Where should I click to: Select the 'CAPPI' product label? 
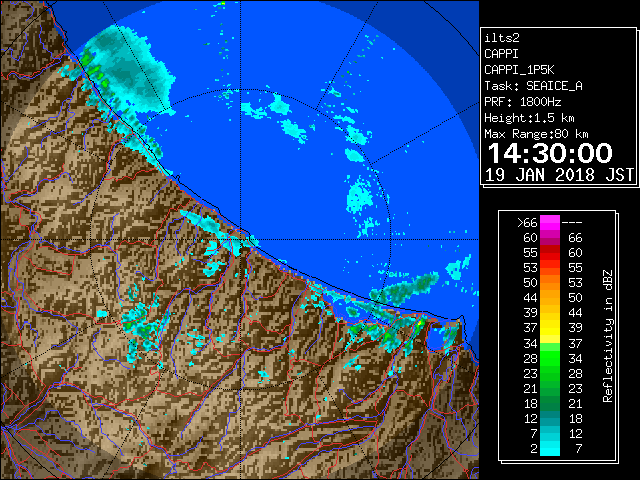(x=501, y=54)
